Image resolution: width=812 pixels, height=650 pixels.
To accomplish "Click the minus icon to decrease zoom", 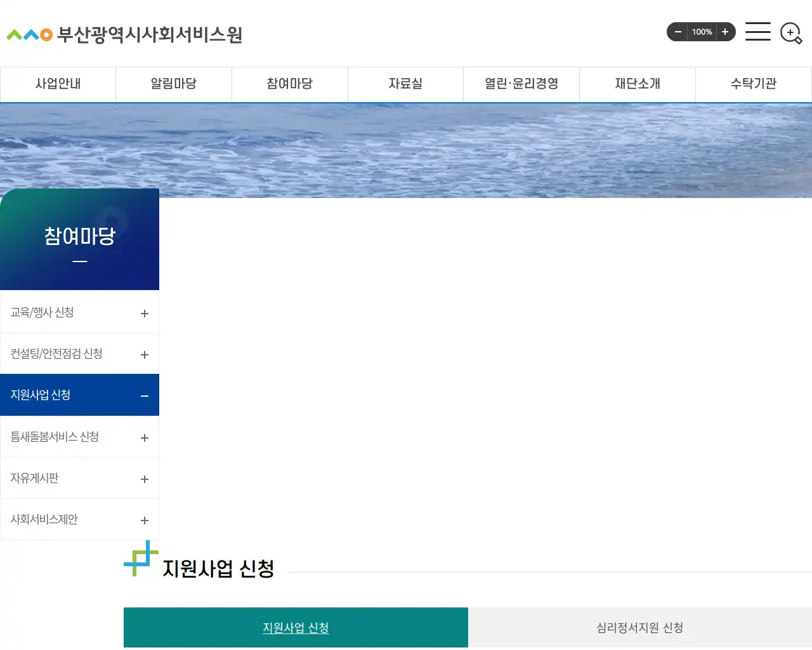I will coord(677,32).
